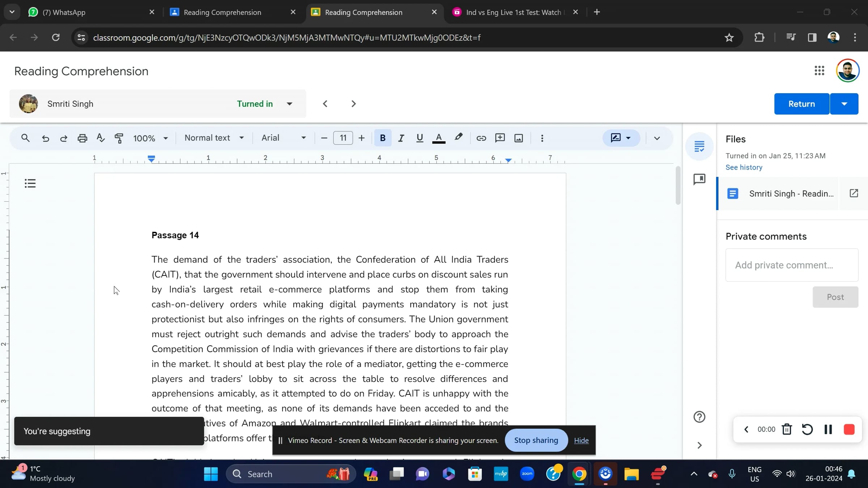Click the insert link icon

pyautogui.click(x=481, y=138)
